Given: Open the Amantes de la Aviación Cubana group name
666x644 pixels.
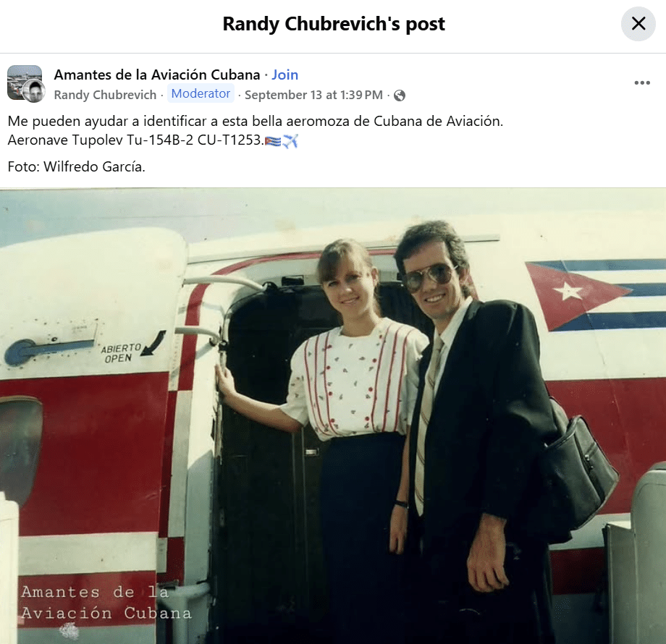Looking at the screenshot, I should (x=157, y=75).
